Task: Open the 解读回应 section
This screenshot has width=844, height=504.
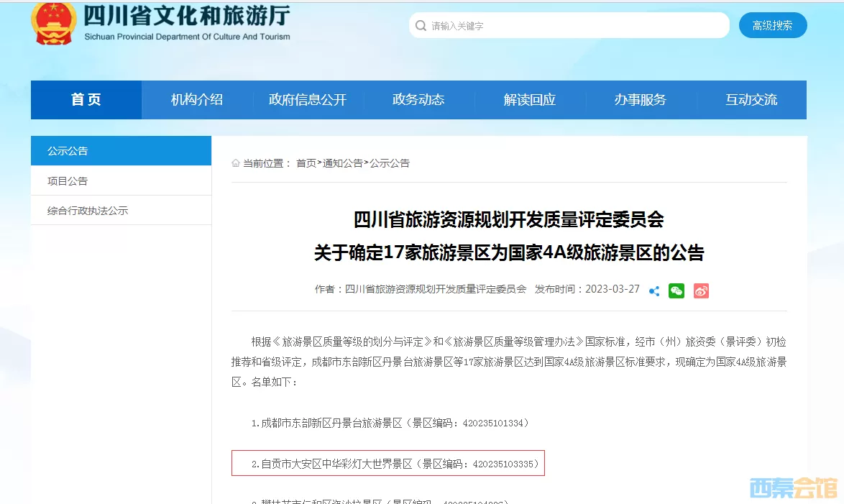Action: [x=530, y=100]
